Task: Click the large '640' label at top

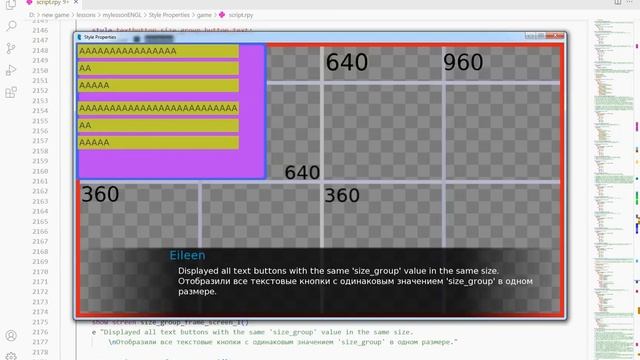Action: (347, 62)
